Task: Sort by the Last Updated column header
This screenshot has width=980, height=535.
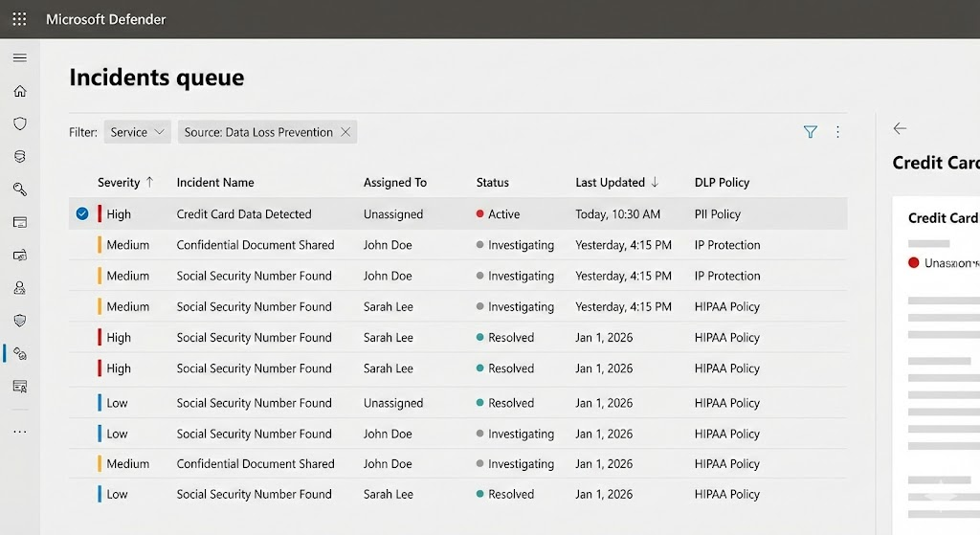Action: pyautogui.click(x=610, y=183)
